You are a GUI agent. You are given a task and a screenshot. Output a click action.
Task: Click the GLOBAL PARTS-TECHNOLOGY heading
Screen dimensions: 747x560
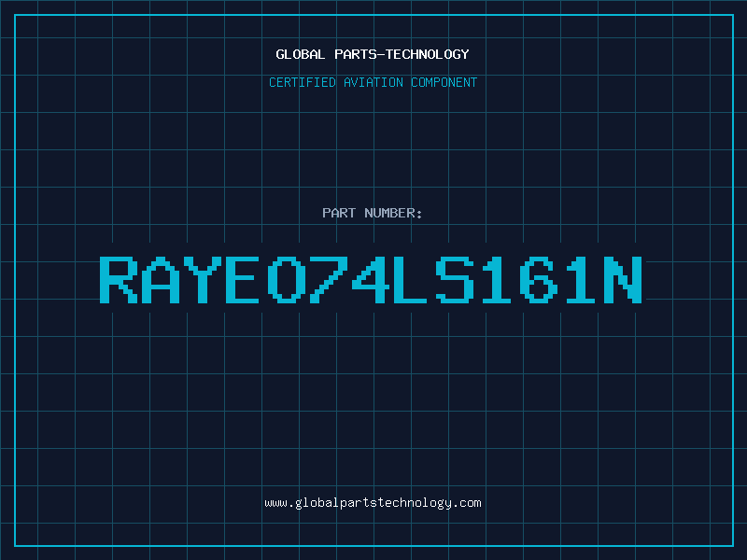373,54
